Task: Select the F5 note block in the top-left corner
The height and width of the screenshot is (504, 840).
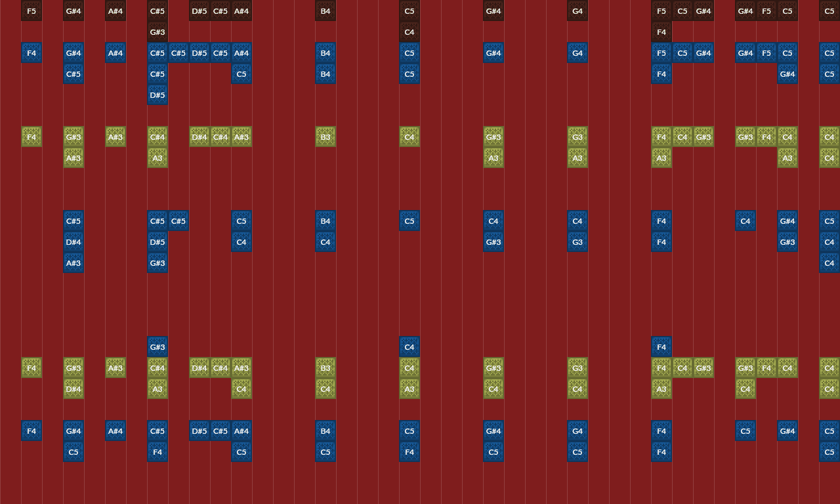Action: [31, 10]
